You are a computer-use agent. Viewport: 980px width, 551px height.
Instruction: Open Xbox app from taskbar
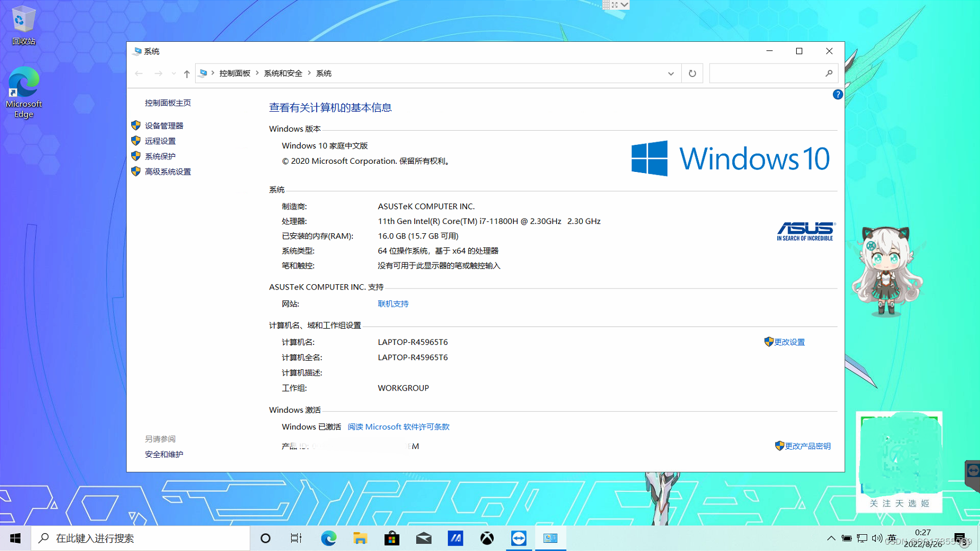487,538
